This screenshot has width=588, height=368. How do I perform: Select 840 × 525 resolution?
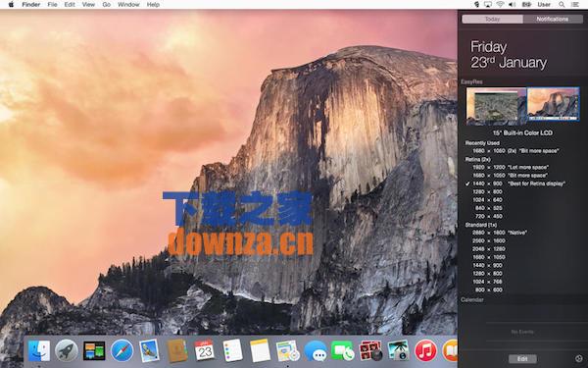[489, 208]
